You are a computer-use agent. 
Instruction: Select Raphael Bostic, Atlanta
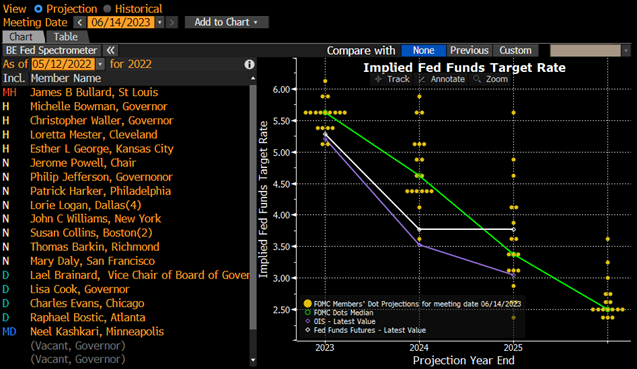87,317
